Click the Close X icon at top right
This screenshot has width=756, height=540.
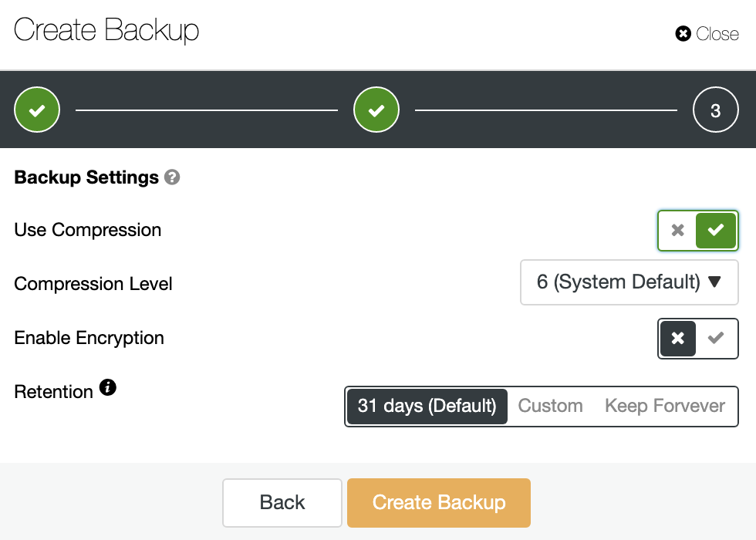[683, 34]
